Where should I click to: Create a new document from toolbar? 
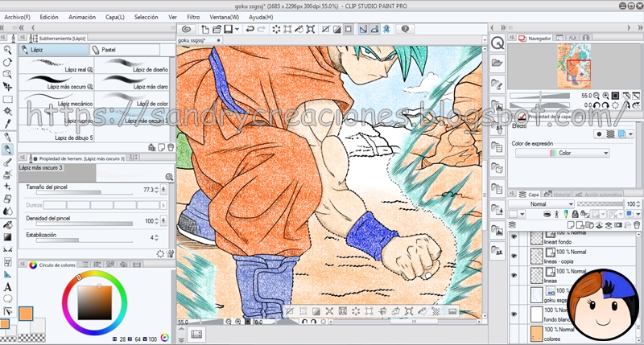(205, 29)
